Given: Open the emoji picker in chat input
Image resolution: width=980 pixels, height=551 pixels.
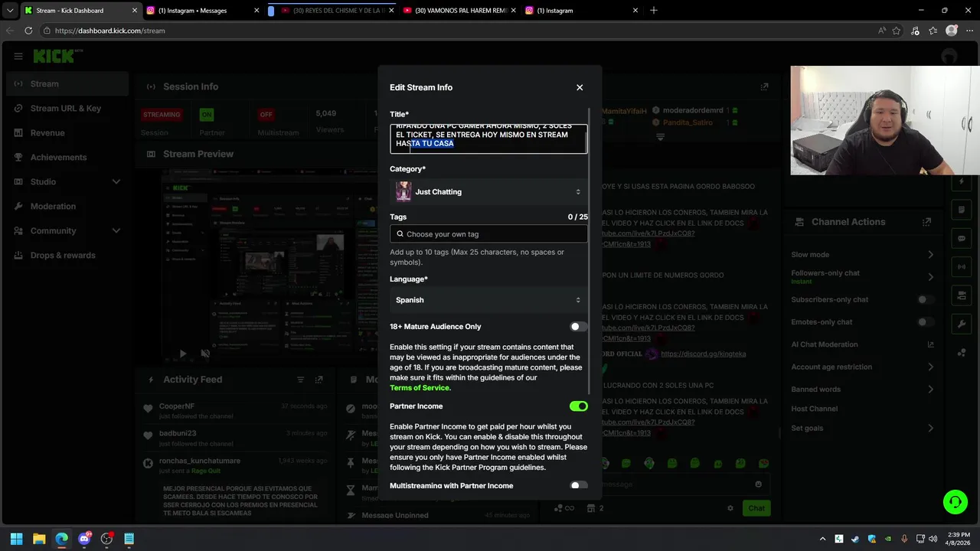Looking at the screenshot, I should click(758, 484).
